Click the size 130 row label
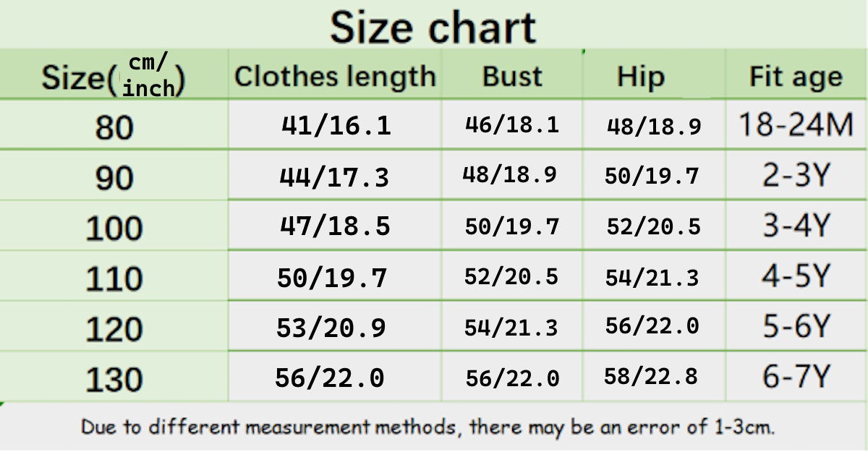The height and width of the screenshot is (452, 868). (114, 380)
